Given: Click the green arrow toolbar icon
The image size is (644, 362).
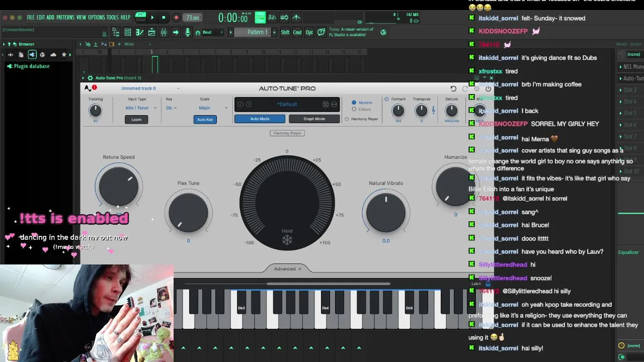Looking at the screenshot, I should tap(176, 32).
